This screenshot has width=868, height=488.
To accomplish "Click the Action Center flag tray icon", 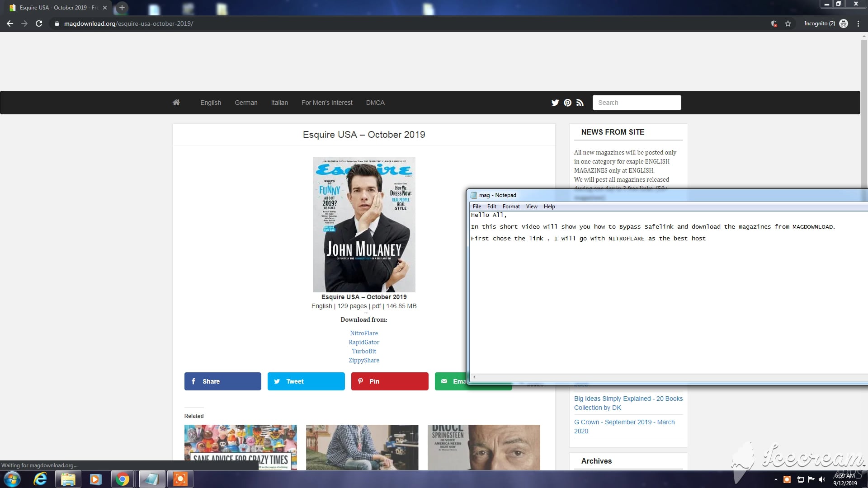I will [811, 479].
